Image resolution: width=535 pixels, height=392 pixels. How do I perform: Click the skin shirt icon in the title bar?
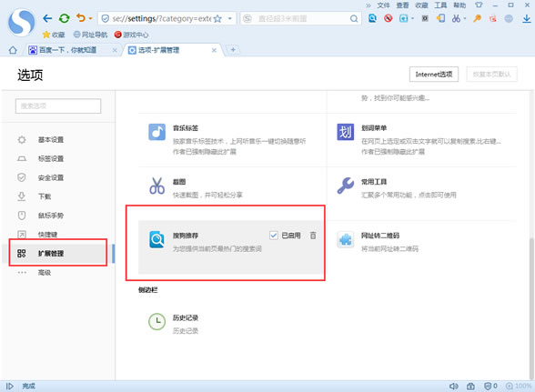coord(479,5)
